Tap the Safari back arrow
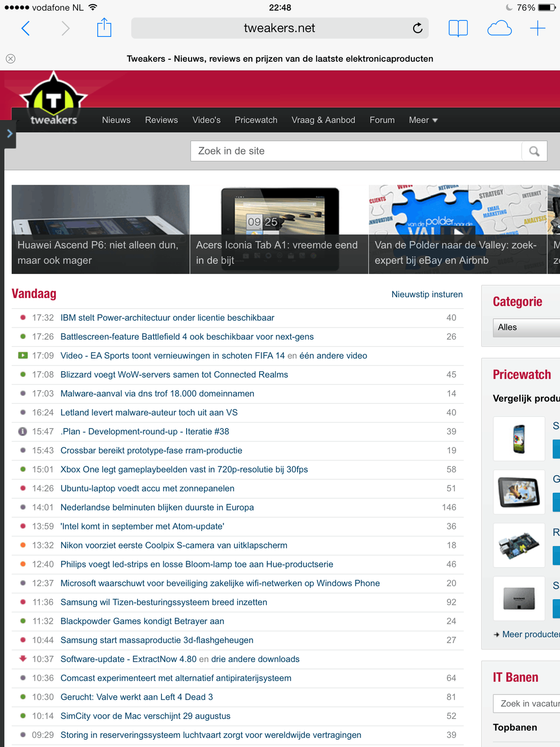Viewport: 560px width, 747px height. coord(26,28)
